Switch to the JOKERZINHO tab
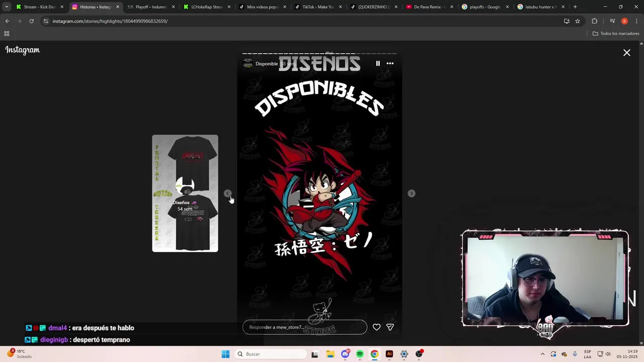 click(374, 7)
